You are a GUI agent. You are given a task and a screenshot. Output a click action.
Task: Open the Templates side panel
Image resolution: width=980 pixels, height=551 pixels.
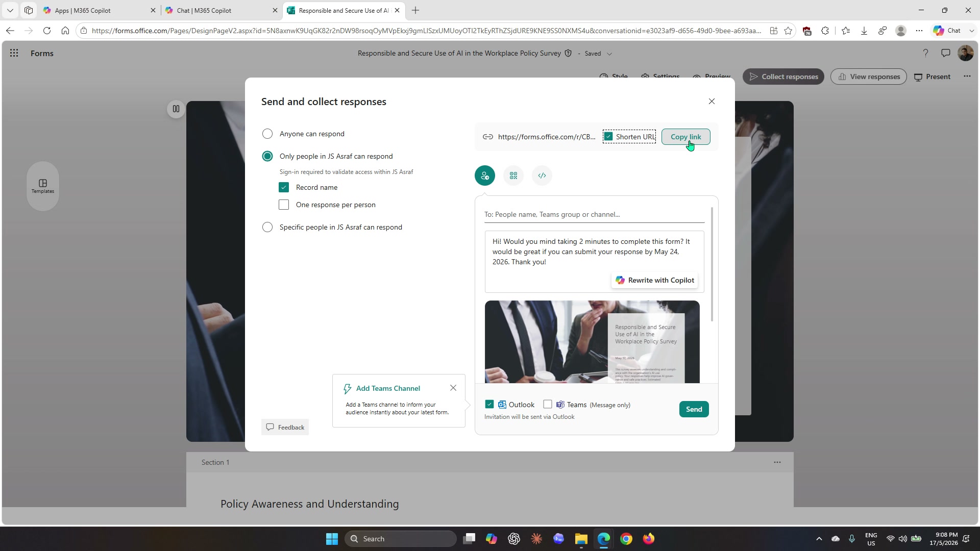tap(43, 186)
